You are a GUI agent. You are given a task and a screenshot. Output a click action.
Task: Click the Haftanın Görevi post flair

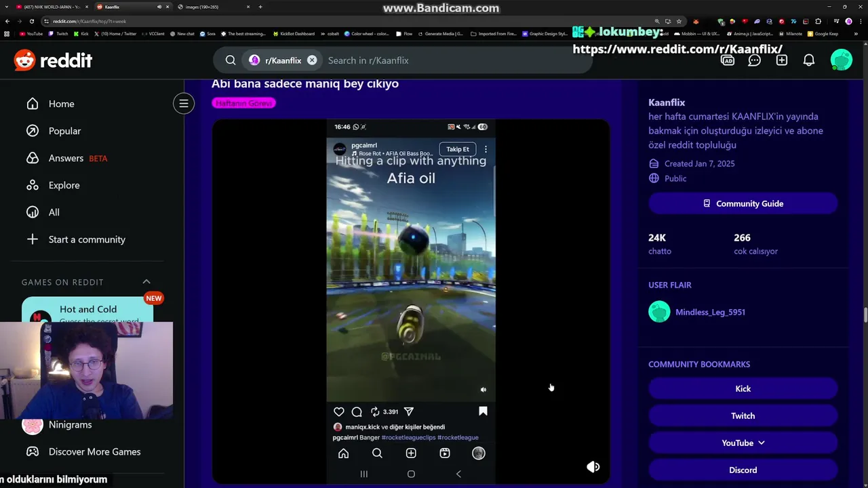[x=243, y=103]
